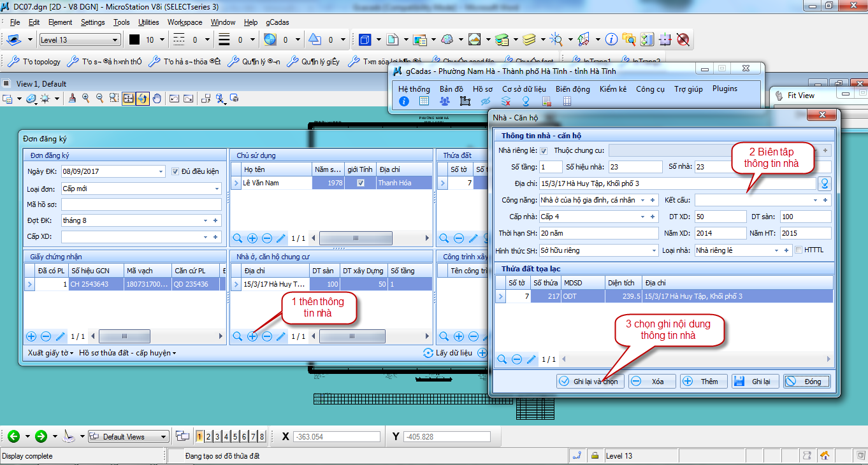Click the black active color swatch
Image resolution: width=868 pixels, height=465 pixels.
[134, 39]
